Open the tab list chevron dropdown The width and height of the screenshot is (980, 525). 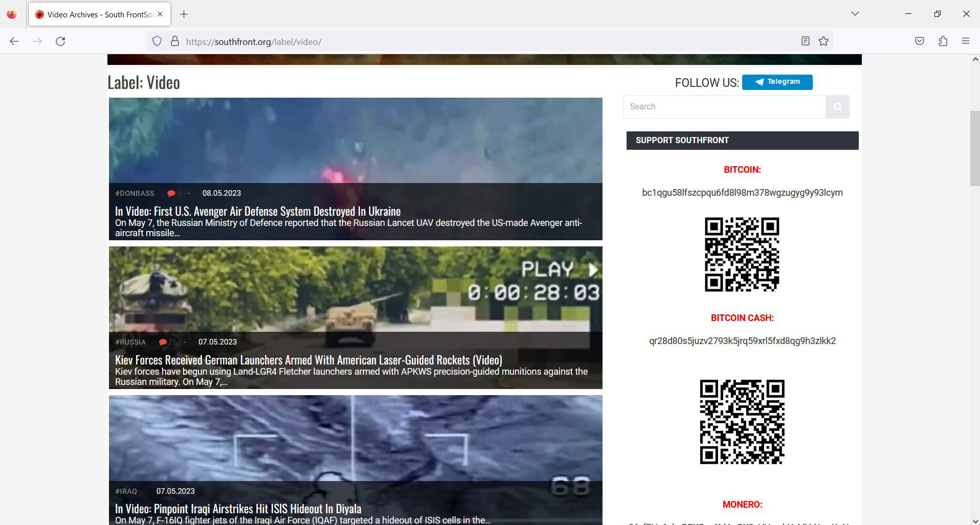pyautogui.click(x=854, y=14)
